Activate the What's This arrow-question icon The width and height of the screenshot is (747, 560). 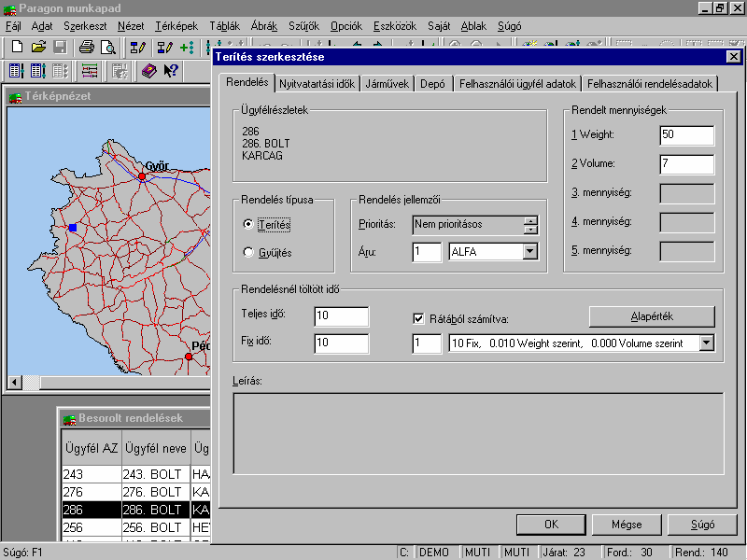point(171,71)
